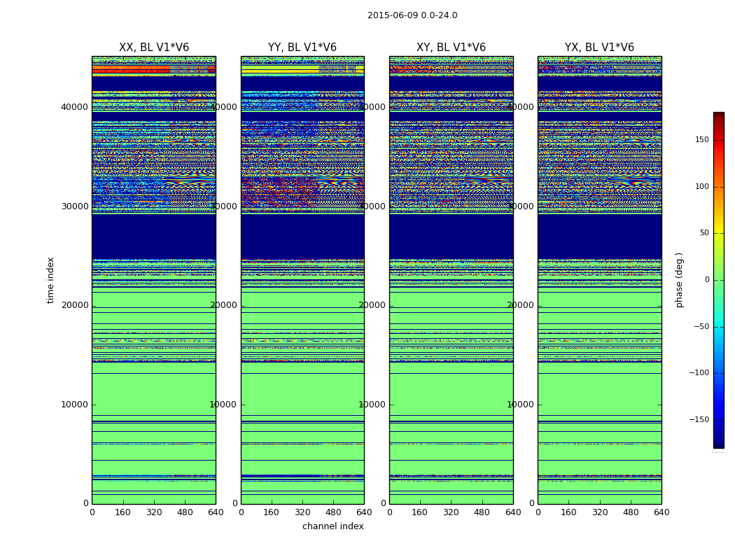
Task: Select the 'XX, BL V1*V6' subplot title
Action: (153, 48)
